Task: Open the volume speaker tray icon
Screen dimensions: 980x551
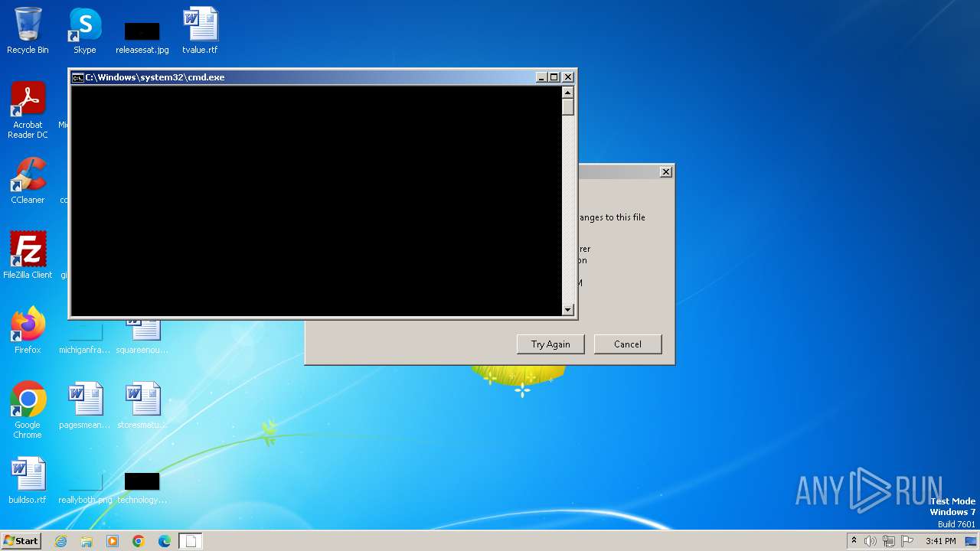Action: [871, 541]
